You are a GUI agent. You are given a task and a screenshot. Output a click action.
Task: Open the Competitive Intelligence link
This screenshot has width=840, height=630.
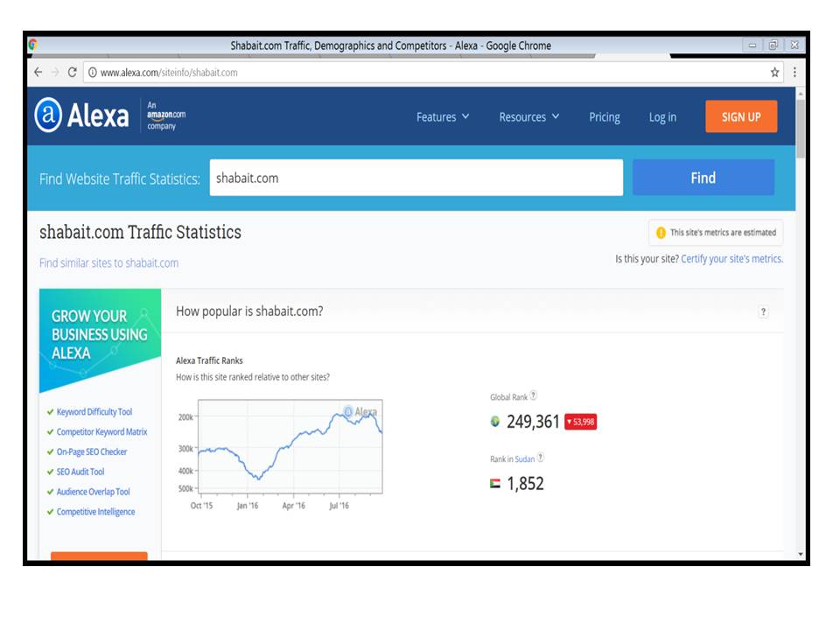click(x=96, y=512)
